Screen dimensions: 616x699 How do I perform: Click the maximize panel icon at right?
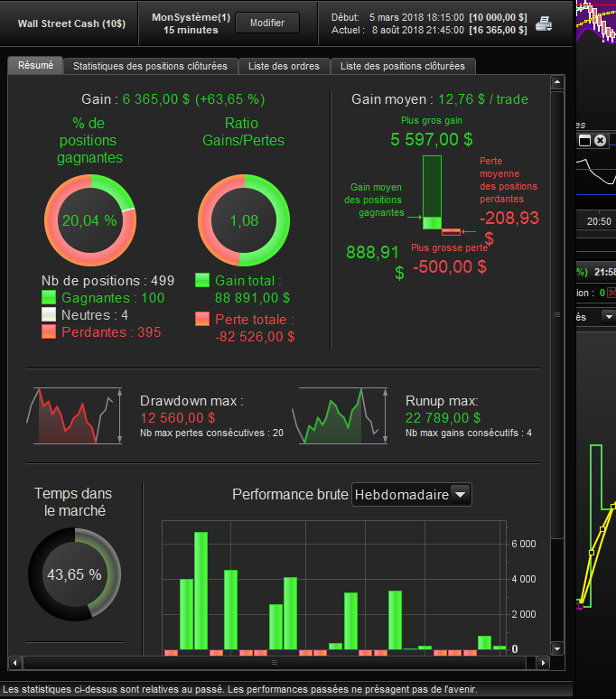[x=584, y=141]
